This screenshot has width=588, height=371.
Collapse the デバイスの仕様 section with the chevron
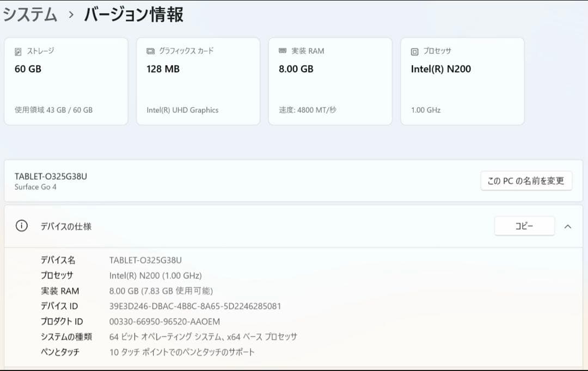(x=568, y=226)
